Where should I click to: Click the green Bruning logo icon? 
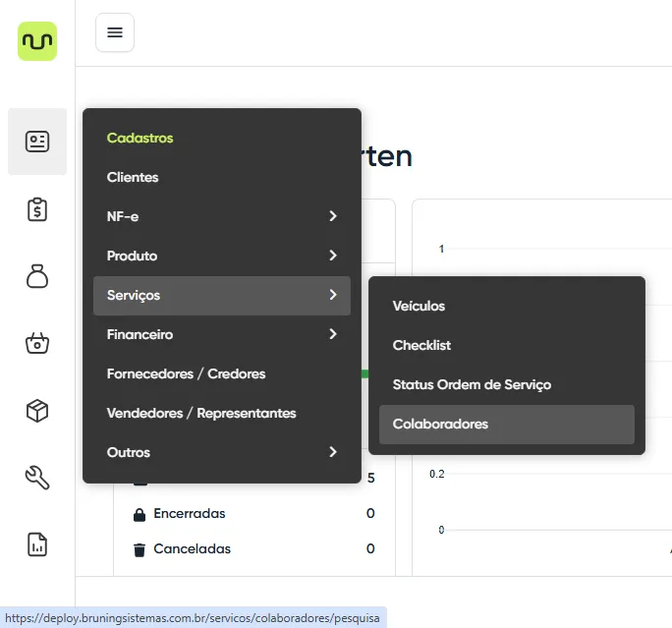37,41
